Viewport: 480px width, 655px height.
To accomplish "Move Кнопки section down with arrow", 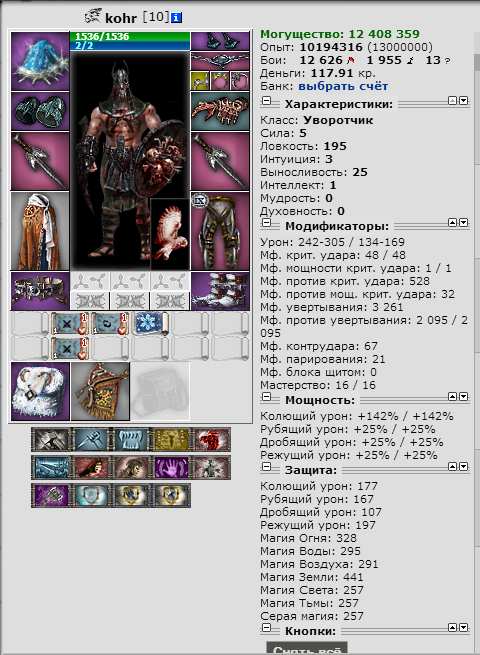I will [x=464, y=627].
